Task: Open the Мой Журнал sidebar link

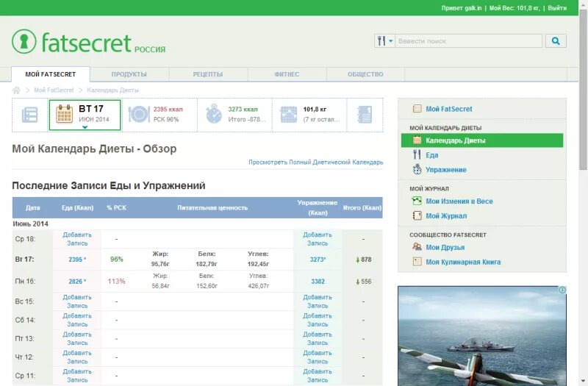Action: pos(446,215)
